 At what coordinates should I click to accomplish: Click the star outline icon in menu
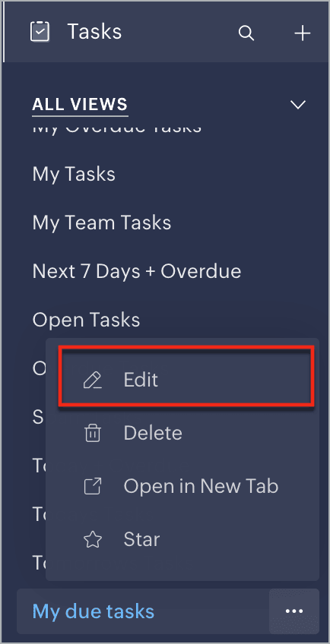coord(93,540)
